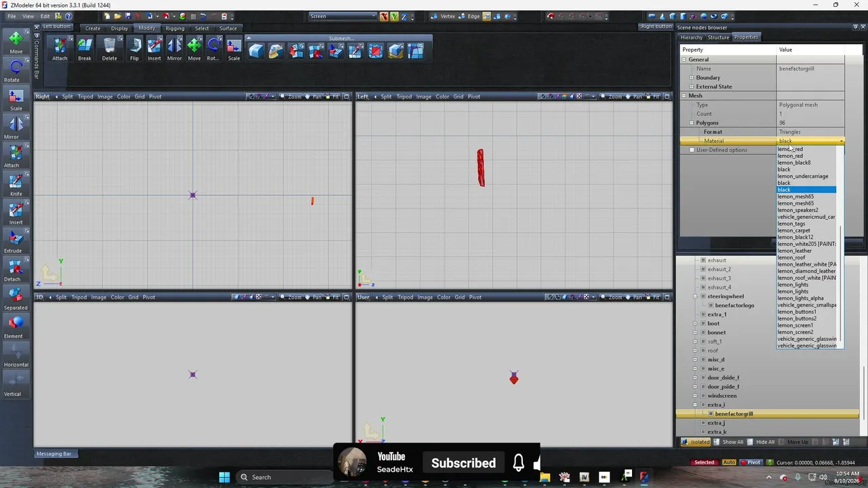The width and height of the screenshot is (868, 488).
Task: Choose the Rotate tool in the Modify ribbon
Action: (213, 49)
